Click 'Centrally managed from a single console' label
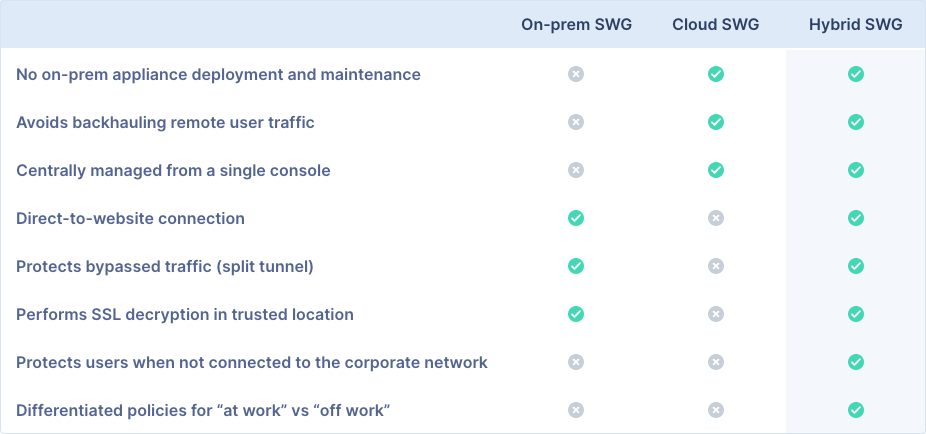Screen dimensions: 926x434 pos(173,171)
